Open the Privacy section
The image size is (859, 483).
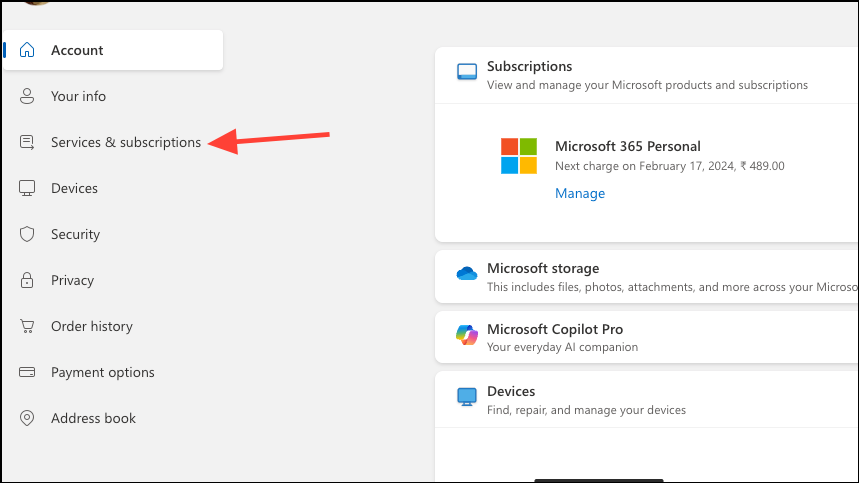point(72,280)
